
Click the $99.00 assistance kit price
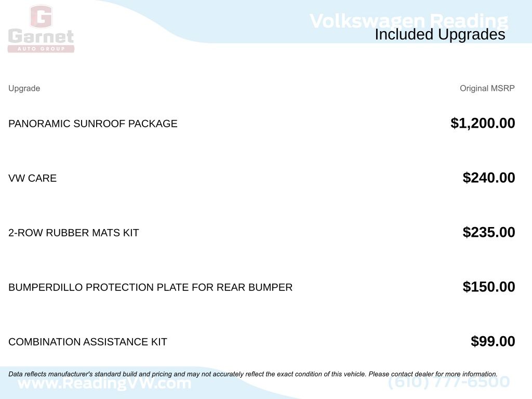click(493, 341)
